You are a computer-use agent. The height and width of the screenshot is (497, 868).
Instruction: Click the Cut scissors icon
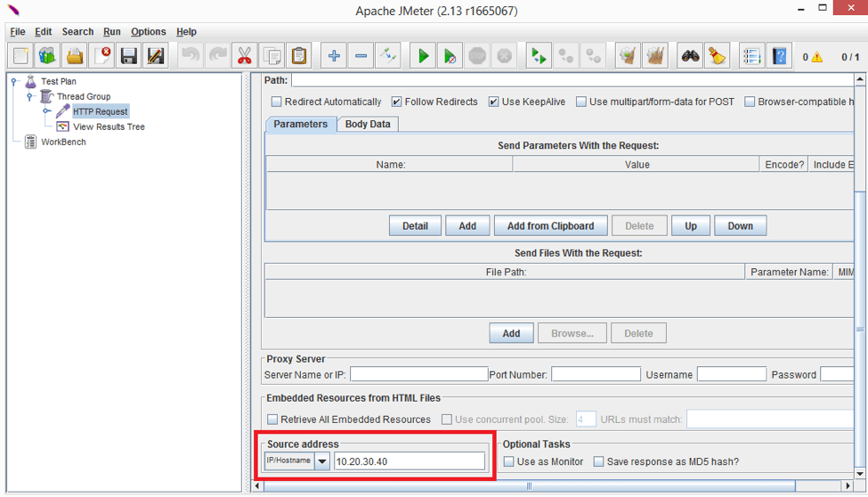click(245, 56)
